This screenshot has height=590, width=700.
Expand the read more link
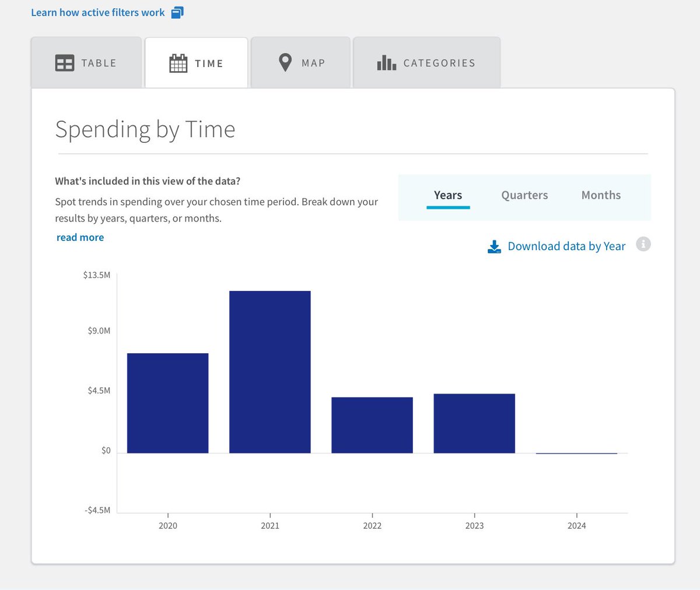tap(80, 237)
